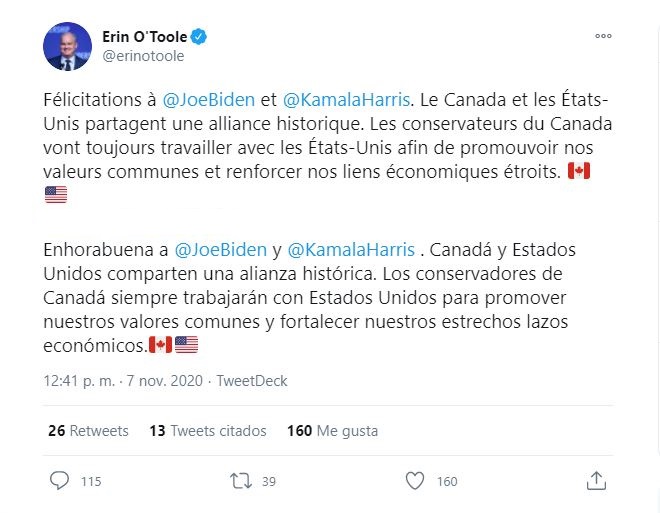Image resolution: width=660 pixels, height=513 pixels.
Task: Open @JoeBiden mention in Spanish translation
Action: [221, 250]
